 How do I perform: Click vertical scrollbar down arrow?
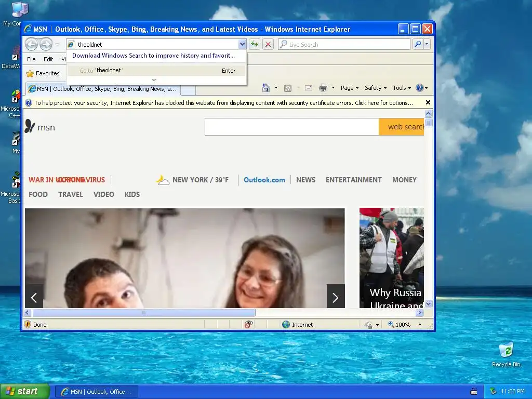point(428,303)
